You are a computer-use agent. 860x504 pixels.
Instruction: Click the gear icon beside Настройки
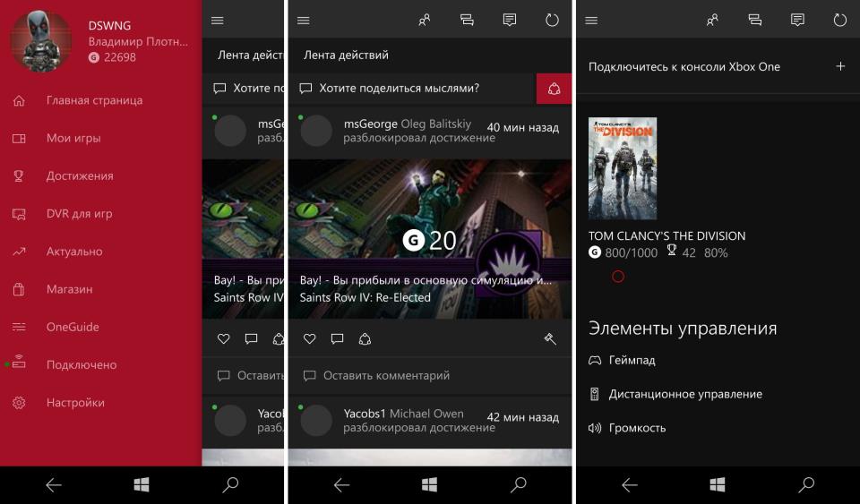[19, 403]
